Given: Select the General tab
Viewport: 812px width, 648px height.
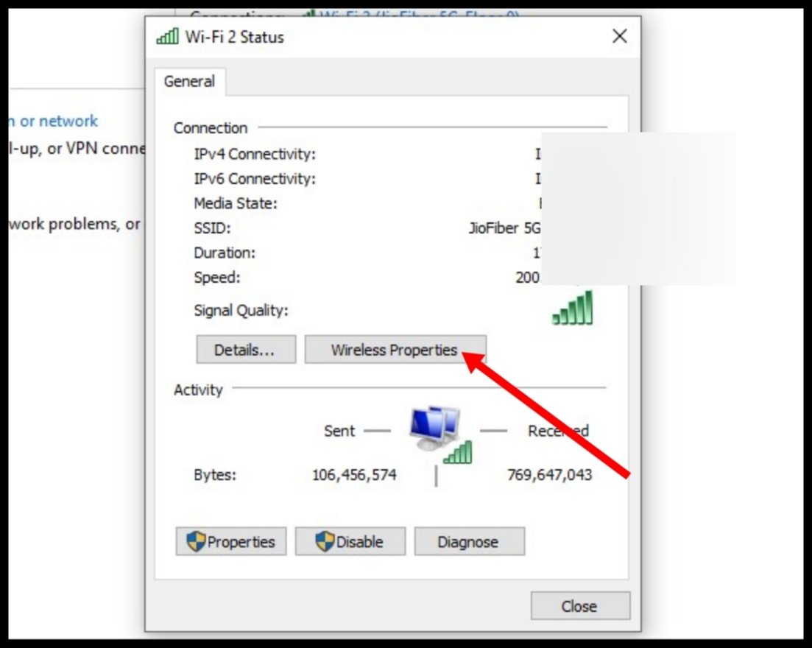Looking at the screenshot, I should 189,81.
